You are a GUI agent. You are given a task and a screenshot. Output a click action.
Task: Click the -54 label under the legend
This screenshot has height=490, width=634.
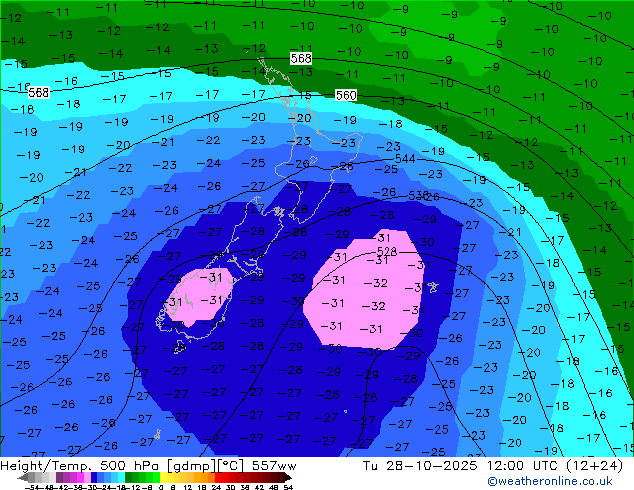pos(32,487)
